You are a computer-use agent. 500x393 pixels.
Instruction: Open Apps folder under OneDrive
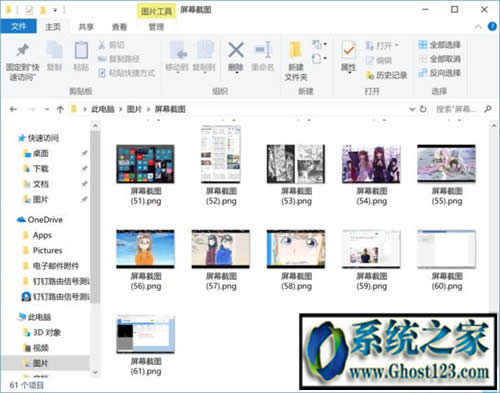[x=37, y=235]
